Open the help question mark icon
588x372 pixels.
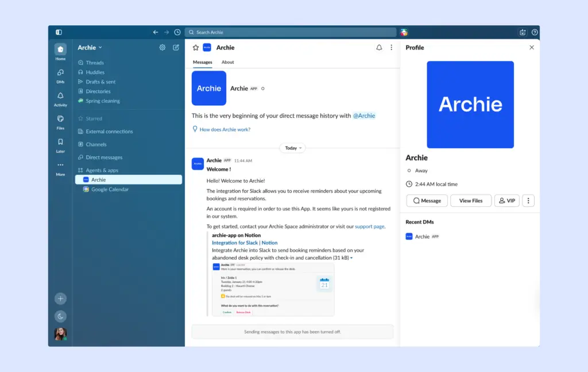(535, 32)
